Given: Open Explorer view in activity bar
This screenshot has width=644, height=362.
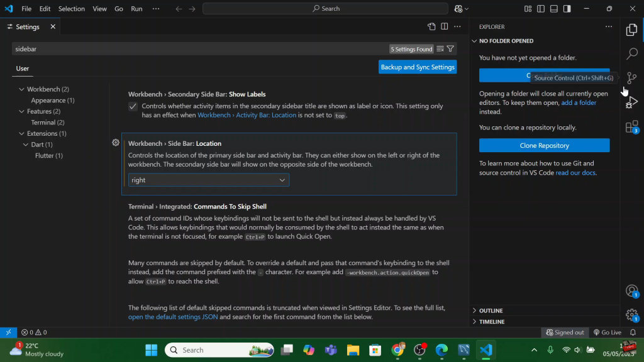Looking at the screenshot, I should 631,30.
